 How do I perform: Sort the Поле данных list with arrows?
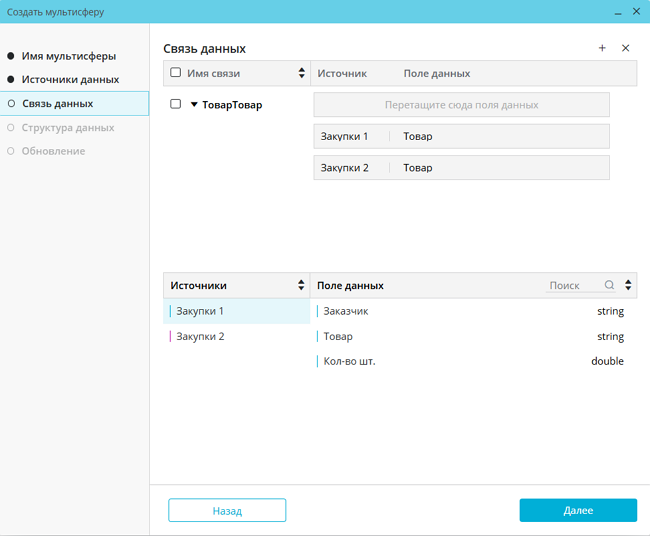click(x=628, y=285)
